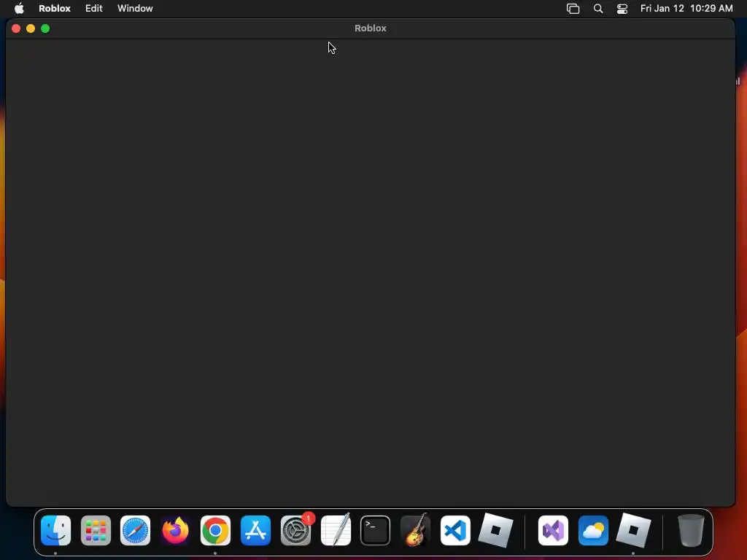Open Finder from the dock
This screenshot has height=560, width=747.
(55, 531)
